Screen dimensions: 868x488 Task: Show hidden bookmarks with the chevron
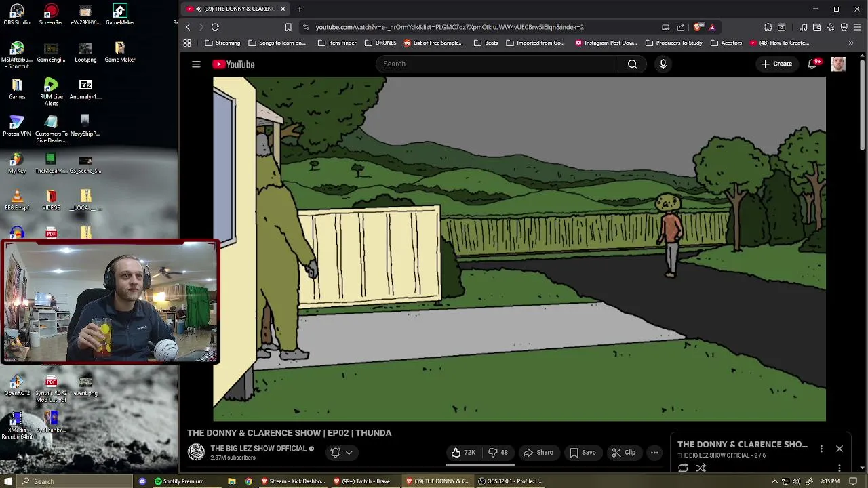click(x=851, y=43)
